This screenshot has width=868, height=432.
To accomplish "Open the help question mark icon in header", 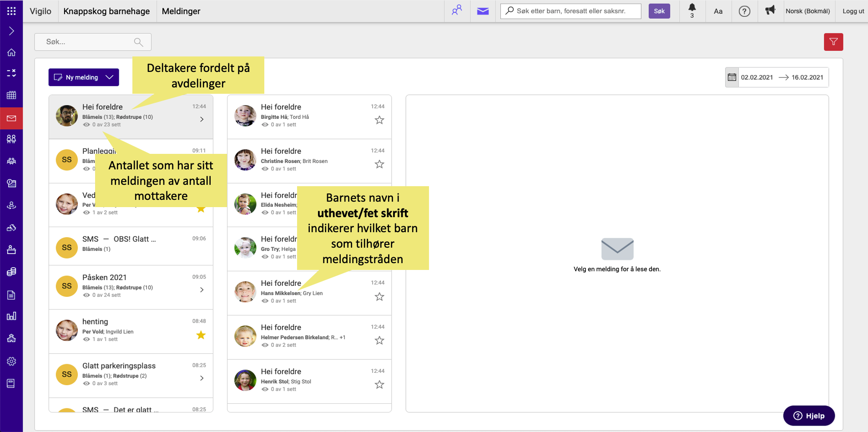I will coord(744,11).
